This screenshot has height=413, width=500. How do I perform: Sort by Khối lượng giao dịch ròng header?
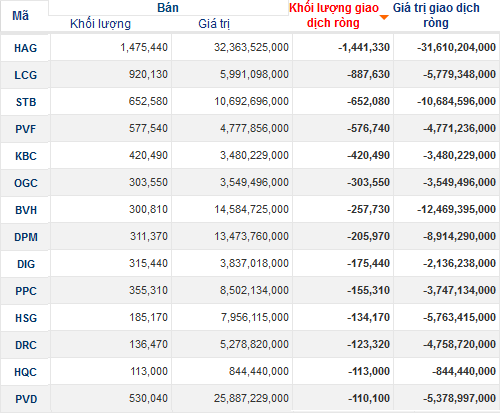tap(334, 15)
